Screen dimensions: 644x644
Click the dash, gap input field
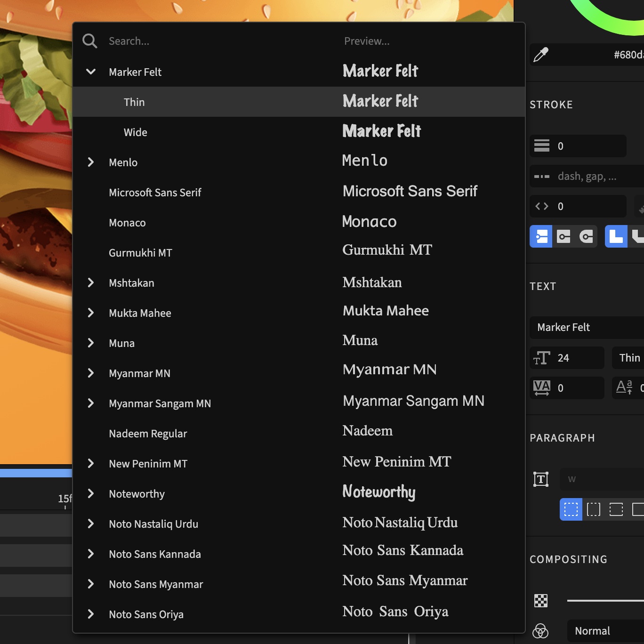pyautogui.click(x=587, y=176)
